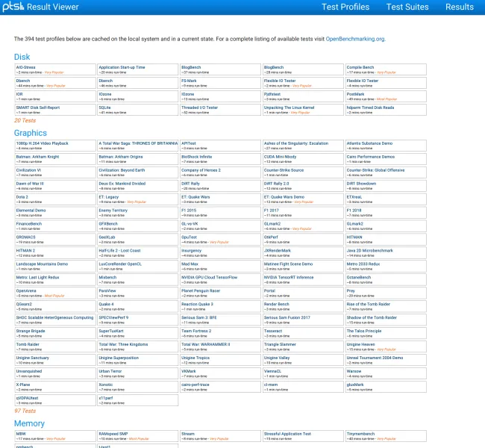Screen dimensions: 485x448
Task: Open Planet Penguin Racer test
Action: coord(220,293)
